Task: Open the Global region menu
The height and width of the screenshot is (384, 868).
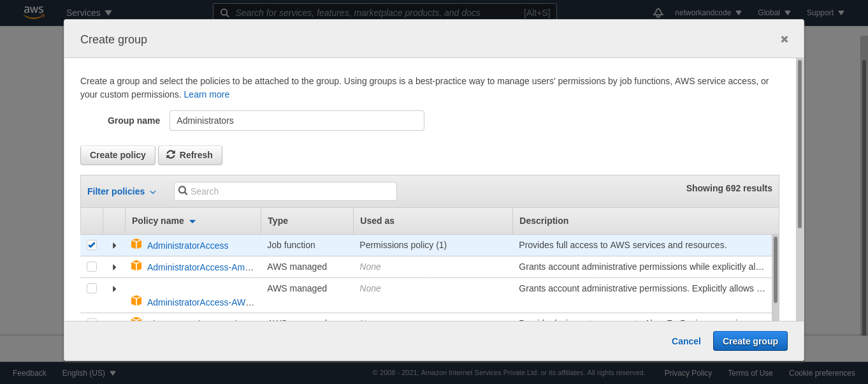Action: 774,13
